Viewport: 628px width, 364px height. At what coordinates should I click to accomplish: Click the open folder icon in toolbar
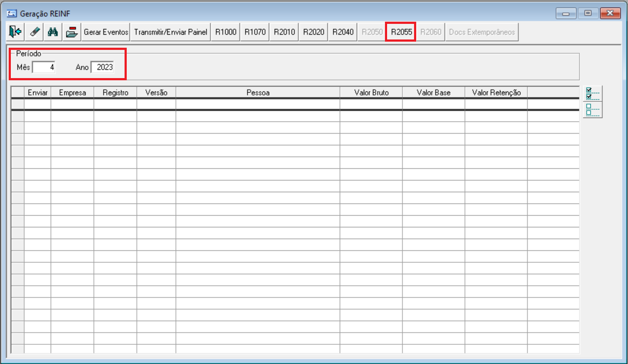(72, 32)
